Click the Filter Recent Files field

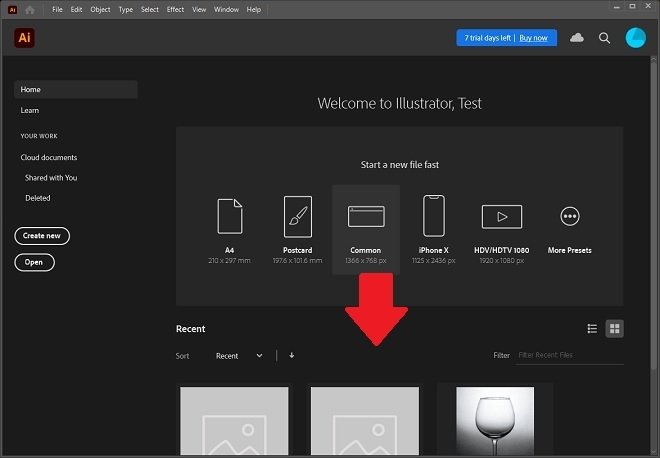pyautogui.click(x=570, y=355)
